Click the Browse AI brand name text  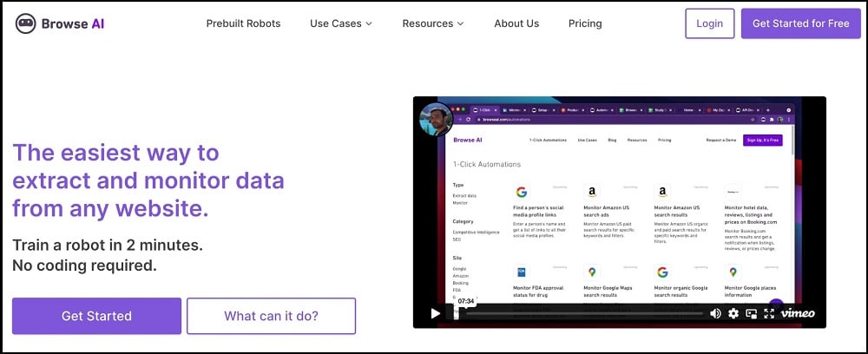[73, 23]
